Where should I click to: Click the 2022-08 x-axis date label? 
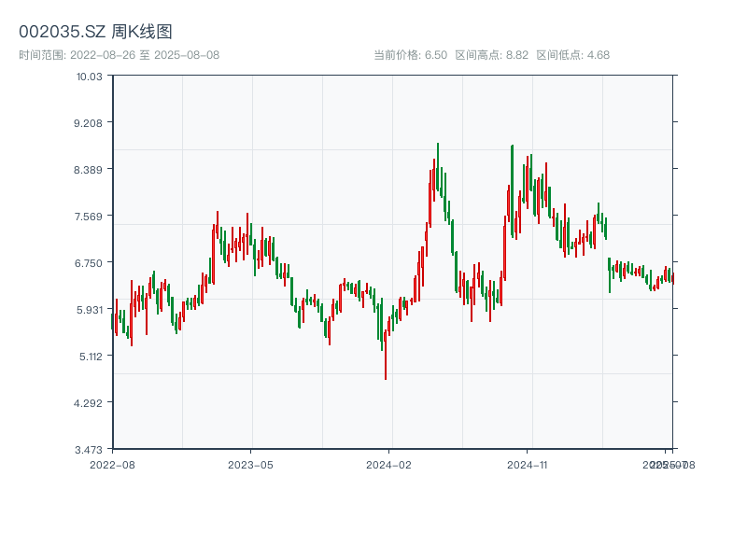112,464
